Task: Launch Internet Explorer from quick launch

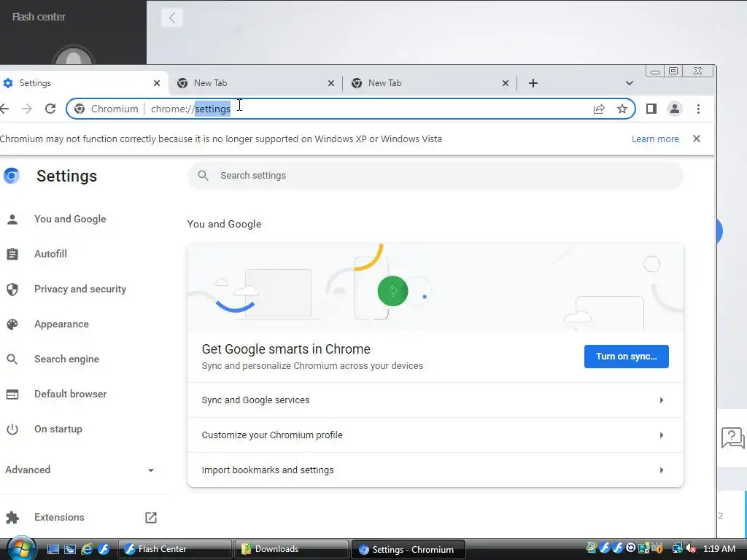Action: coord(87,549)
